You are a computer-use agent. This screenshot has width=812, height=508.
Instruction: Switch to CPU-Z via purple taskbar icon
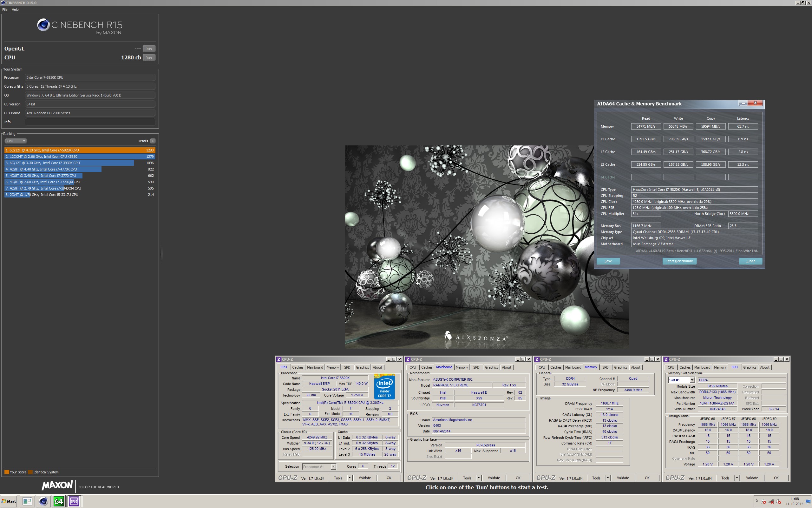[74, 501]
